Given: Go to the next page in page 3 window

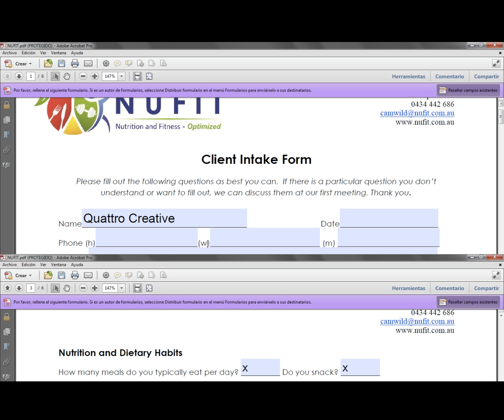Looking at the screenshot, I should tap(19, 288).
